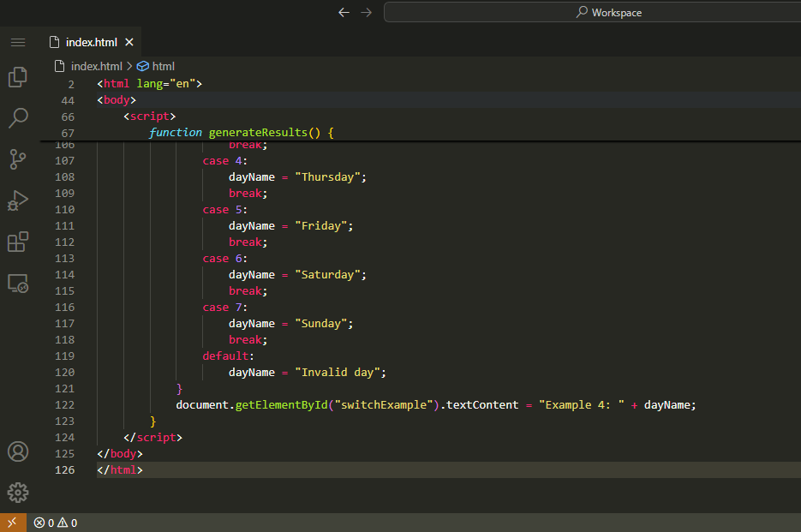Go forward using the right arrow
The image size is (801, 532).
(367, 13)
